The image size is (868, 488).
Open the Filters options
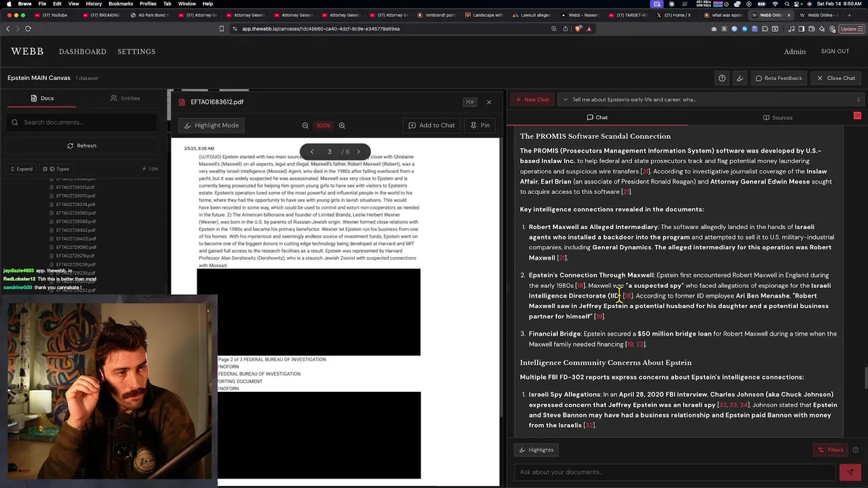click(x=830, y=450)
